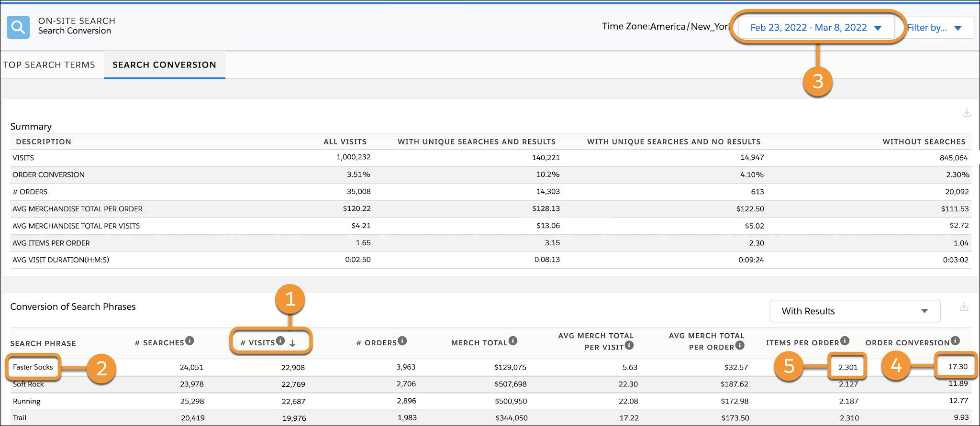Click the Order Conversion column header
980x426 pixels.
[907, 343]
